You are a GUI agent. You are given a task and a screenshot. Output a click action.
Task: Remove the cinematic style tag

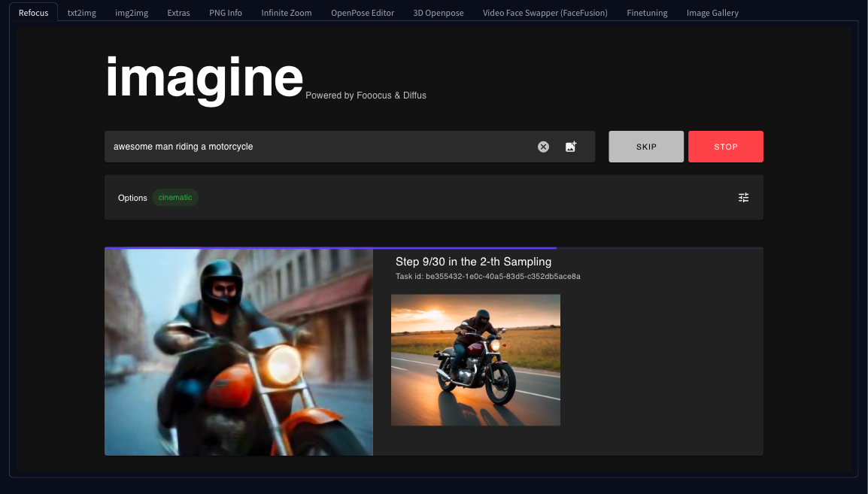tap(175, 197)
